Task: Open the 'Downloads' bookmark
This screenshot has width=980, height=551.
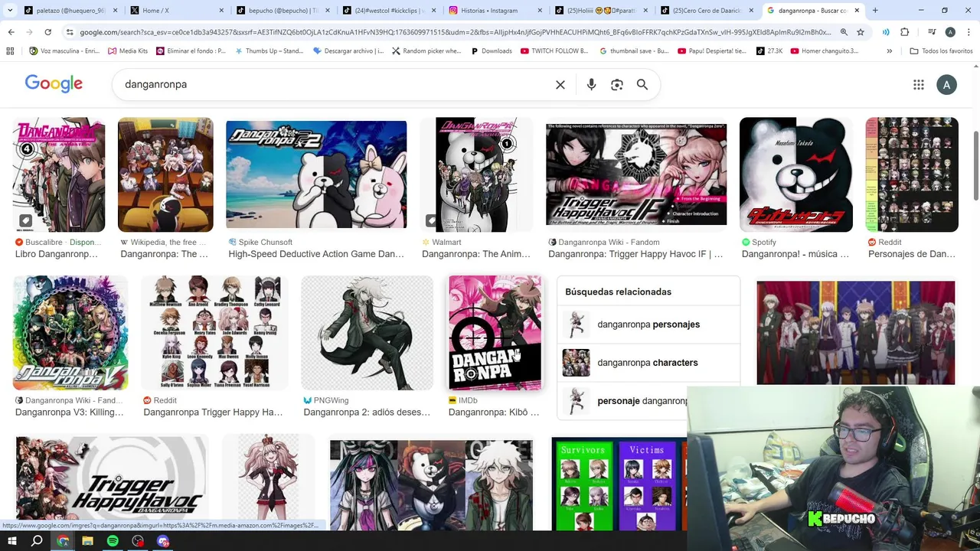Action: (491, 51)
